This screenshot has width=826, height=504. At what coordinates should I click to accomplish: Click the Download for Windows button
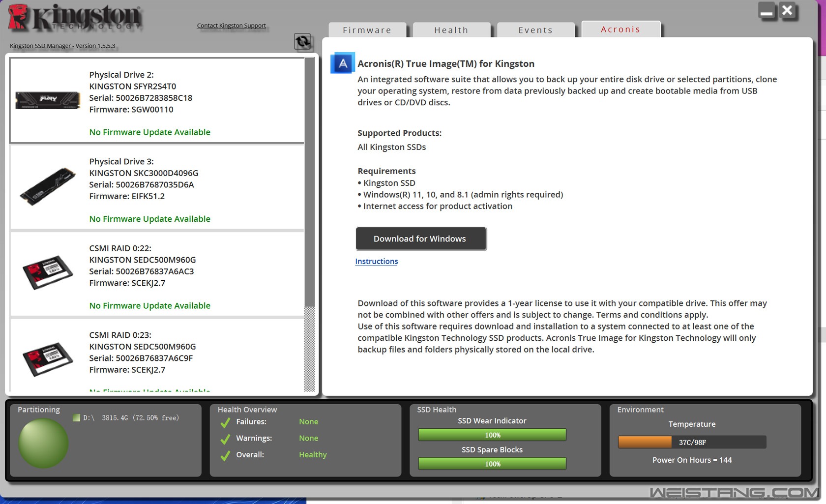pos(421,239)
